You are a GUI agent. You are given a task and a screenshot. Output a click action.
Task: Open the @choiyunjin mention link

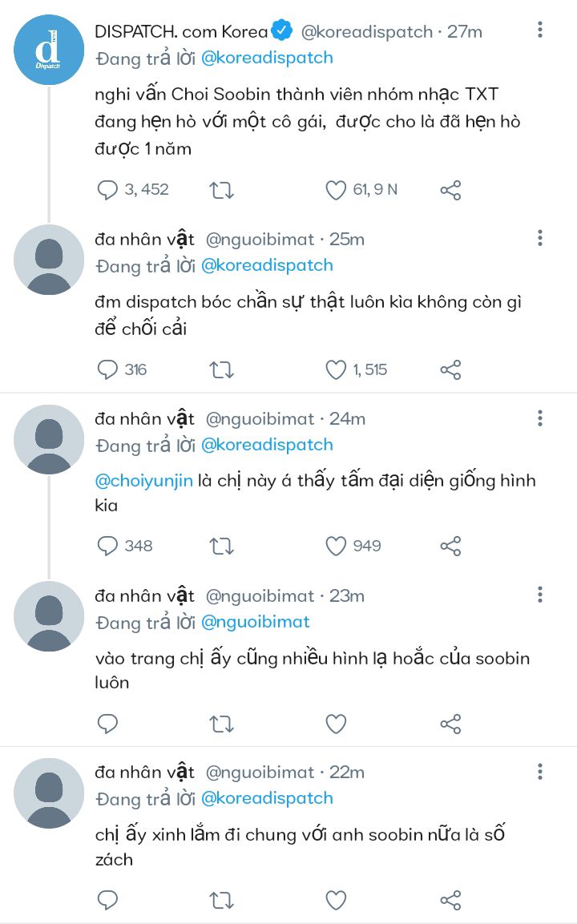pos(143,481)
